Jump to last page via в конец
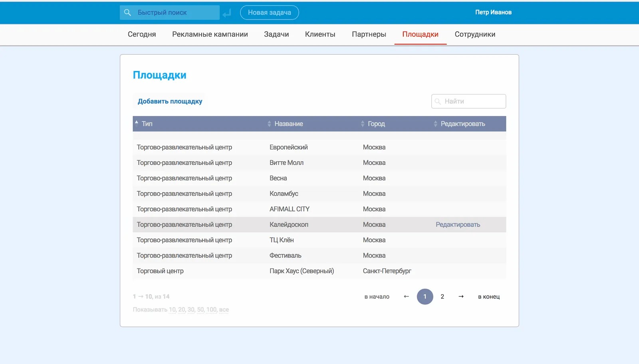Image resolution: width=639 pixels, height=364 pixels. [x=488, y=297]
